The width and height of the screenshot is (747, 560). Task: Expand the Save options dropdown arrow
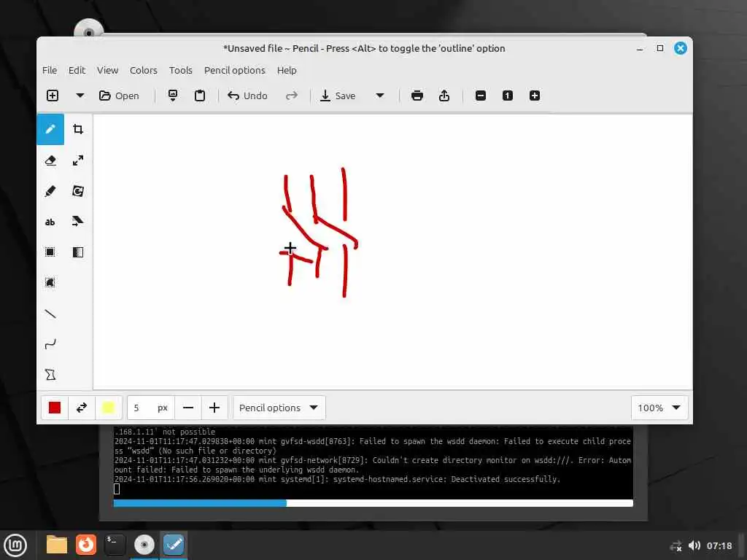coord(380,96)
